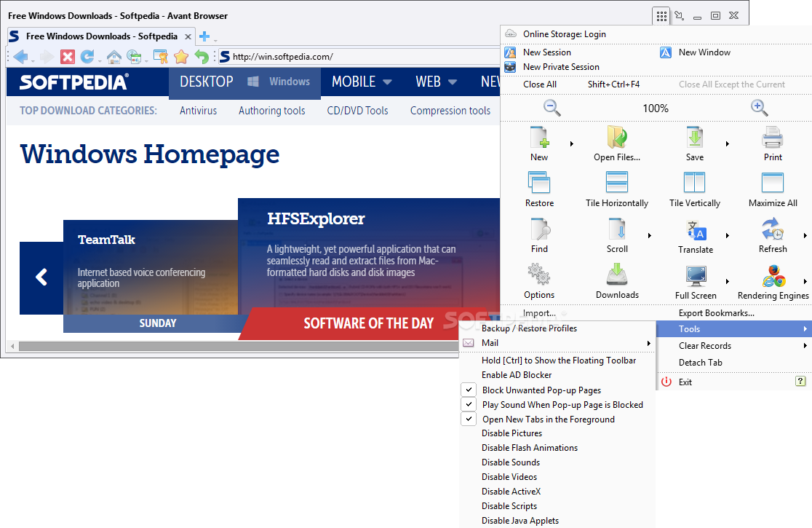Expand the Translate submenu arrow
812x528 pixels.
728,235
